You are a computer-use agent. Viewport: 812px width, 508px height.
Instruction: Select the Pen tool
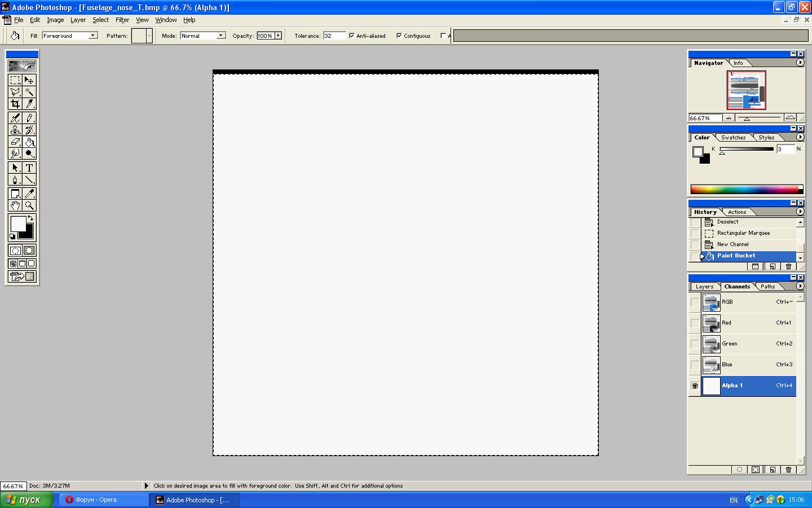coord(15,179)
